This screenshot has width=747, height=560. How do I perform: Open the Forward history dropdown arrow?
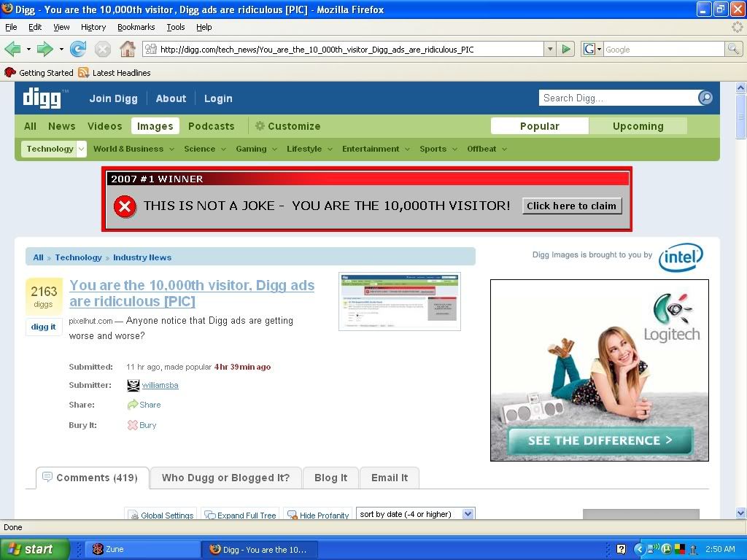[x=61, y=49]
